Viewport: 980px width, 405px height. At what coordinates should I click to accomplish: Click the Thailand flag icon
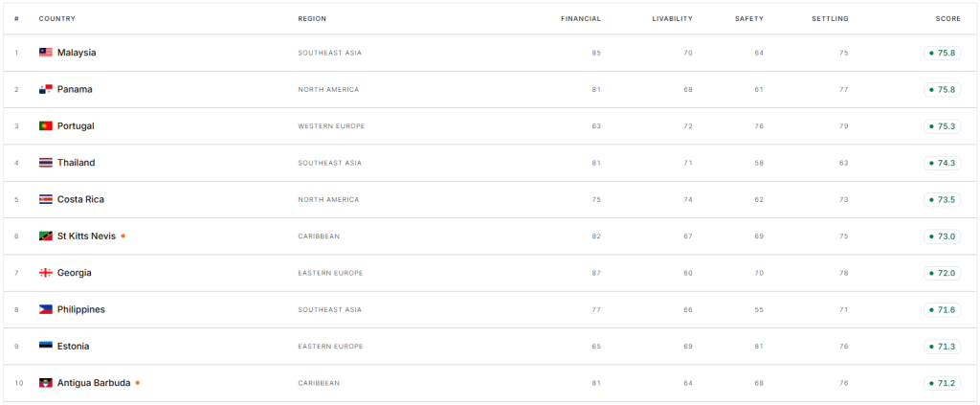coord(46,163)
